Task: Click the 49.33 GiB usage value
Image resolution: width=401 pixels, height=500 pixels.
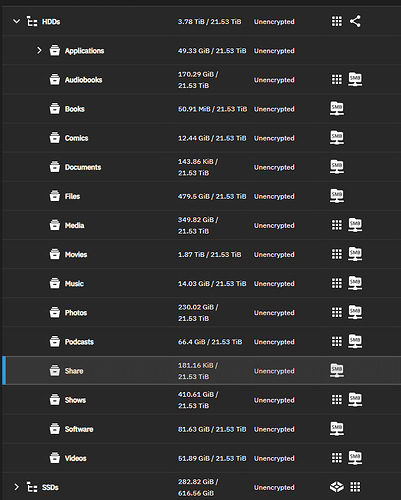Action: [193, 51]
